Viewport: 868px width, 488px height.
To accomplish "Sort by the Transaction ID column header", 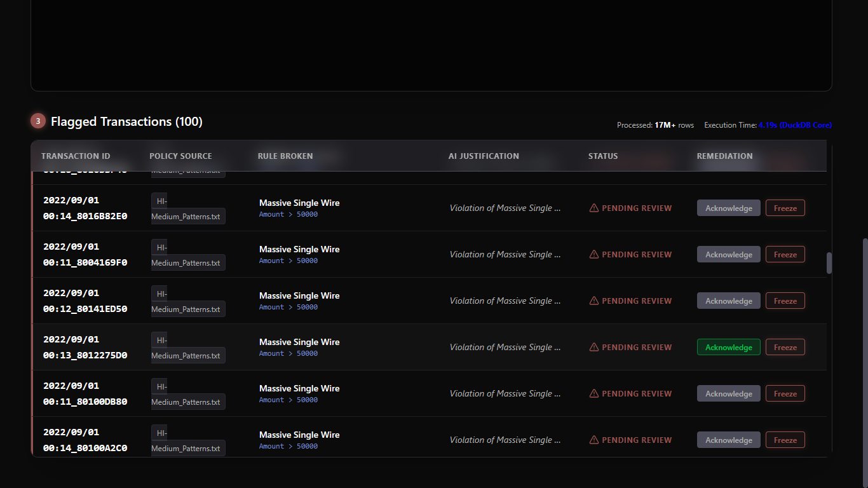I will (x=76, y=156).
